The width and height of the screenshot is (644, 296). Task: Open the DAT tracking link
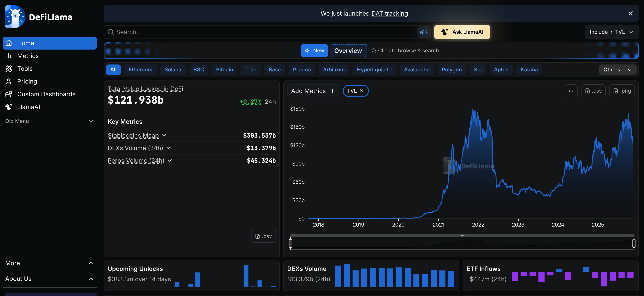(389, 13)
